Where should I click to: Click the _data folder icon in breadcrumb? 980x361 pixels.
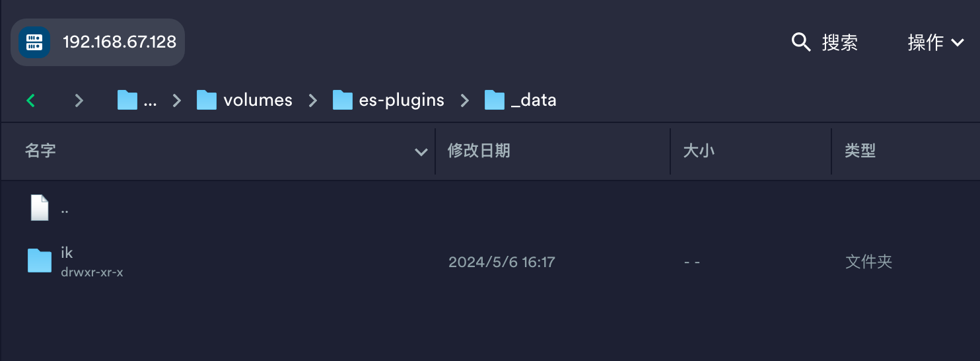point(495,100)
